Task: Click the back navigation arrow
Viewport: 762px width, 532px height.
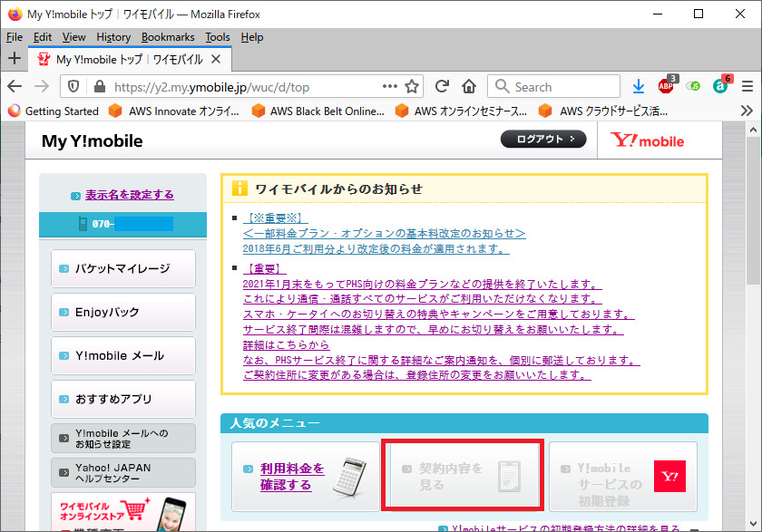Action: [15, 87]
